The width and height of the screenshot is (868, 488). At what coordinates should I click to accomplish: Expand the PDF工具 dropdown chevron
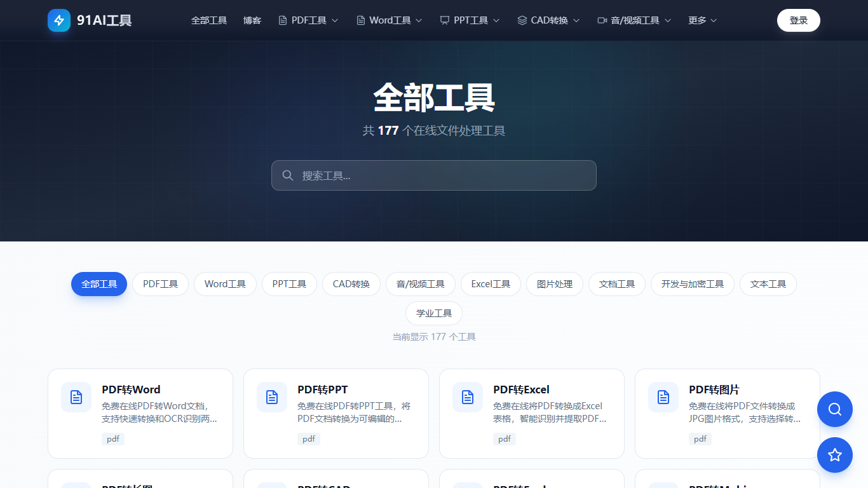pyautogui.click(x=335, y=20)
